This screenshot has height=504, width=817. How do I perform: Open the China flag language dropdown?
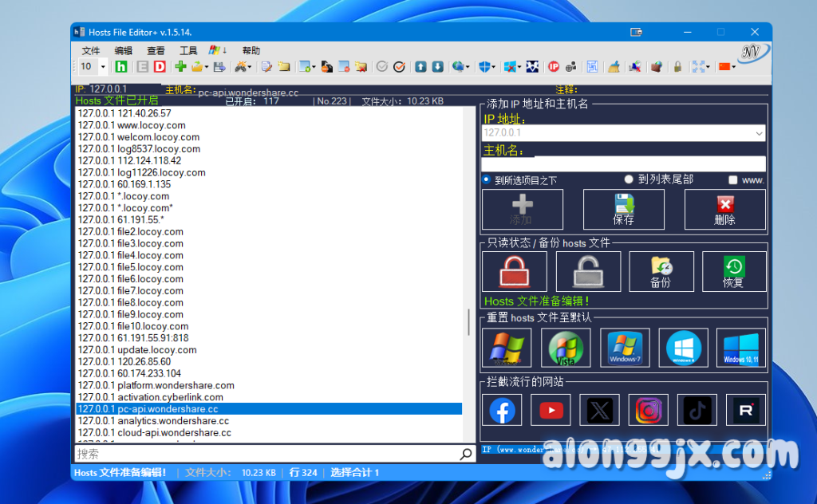[728, 67]
